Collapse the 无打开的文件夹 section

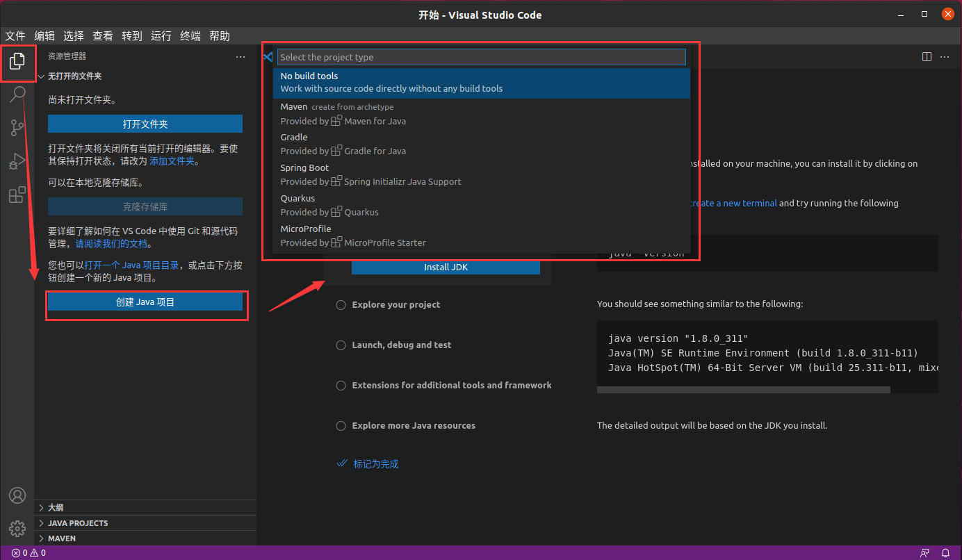click(x=145, y=76)
